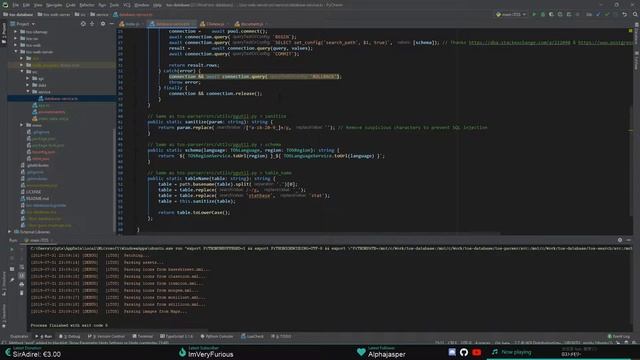Print Run console output using printer icon
640x360 pixels.
22,284
